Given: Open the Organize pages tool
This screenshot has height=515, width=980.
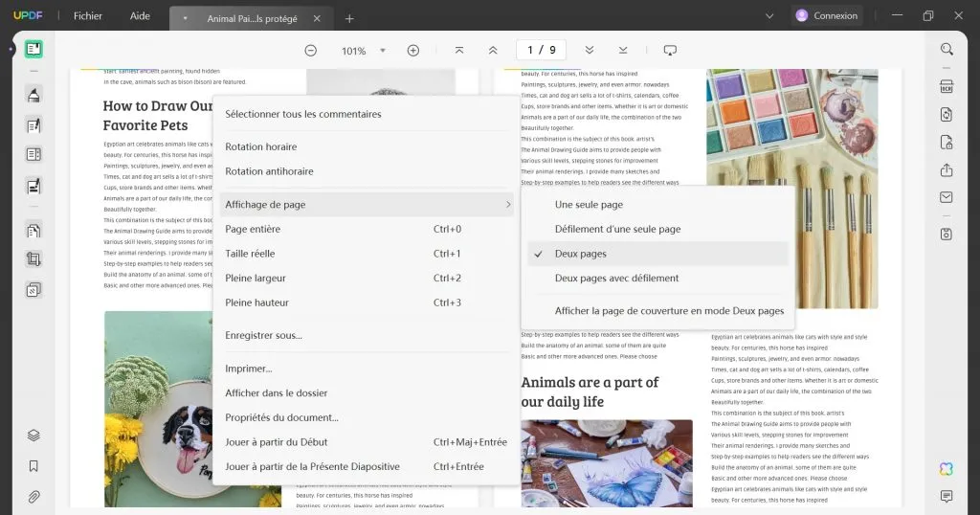Looking at the screenshot, I should [33, 231].
